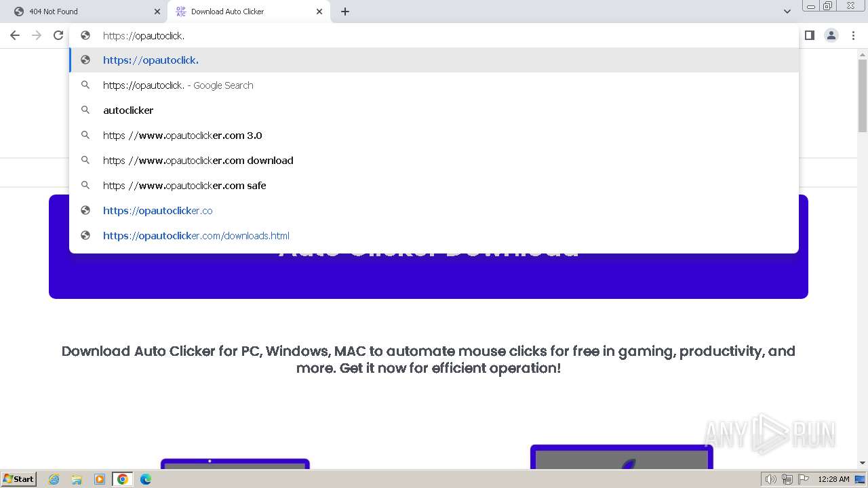Select the Download Auto Clicker tab
The image size is (868, 488).
click(248, 12)
